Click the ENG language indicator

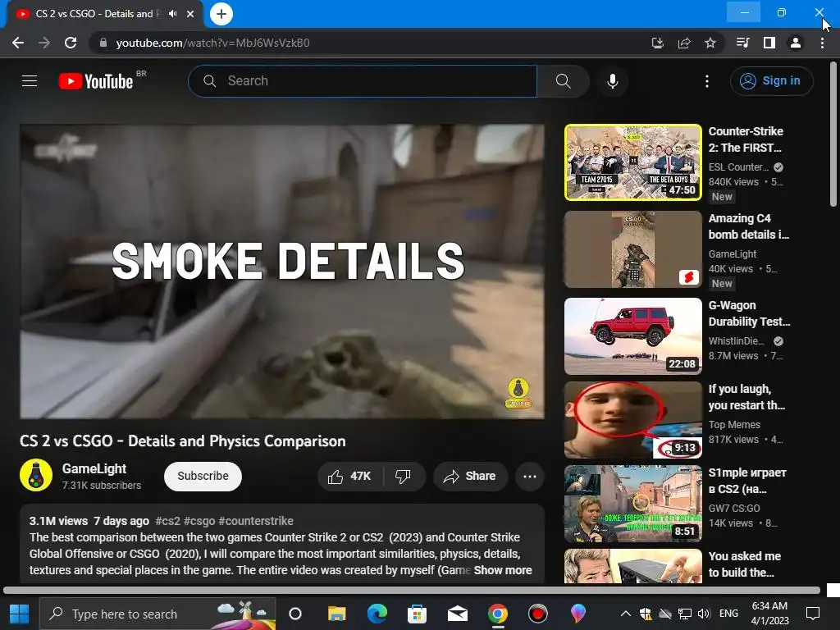pos(728,614)
